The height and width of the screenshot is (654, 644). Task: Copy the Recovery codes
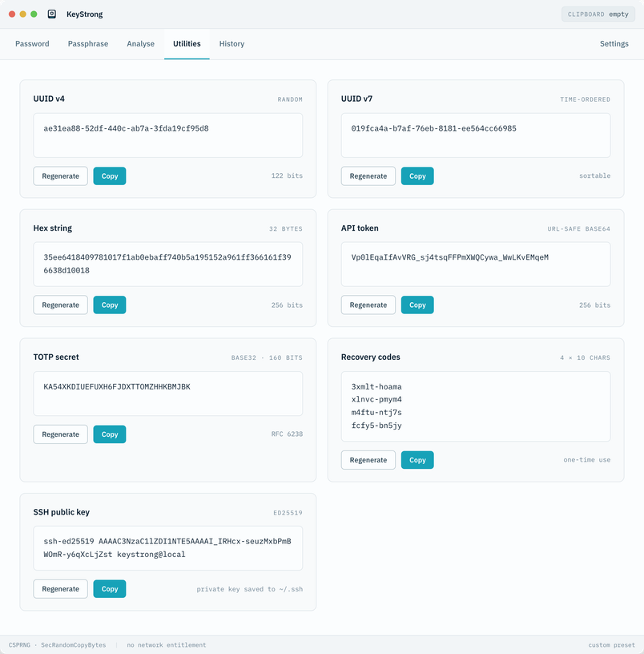coord(417,460)
